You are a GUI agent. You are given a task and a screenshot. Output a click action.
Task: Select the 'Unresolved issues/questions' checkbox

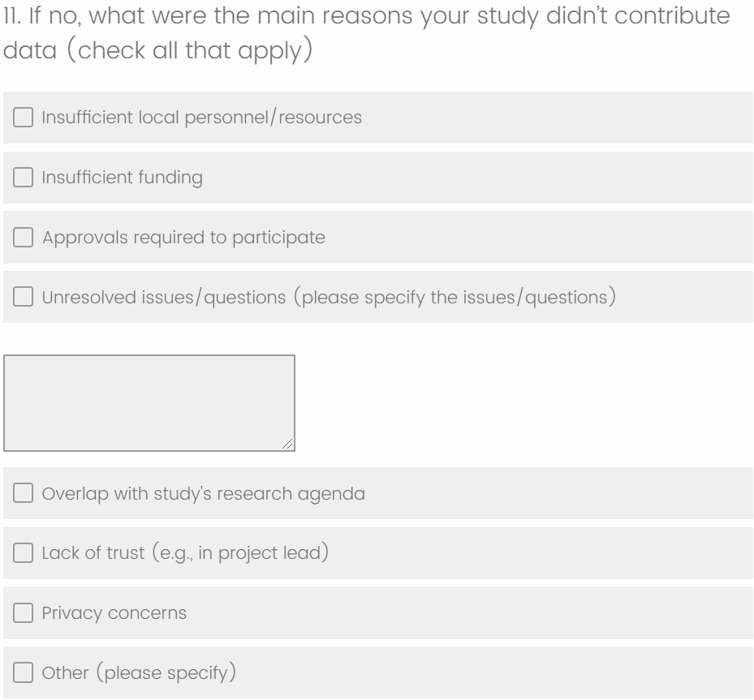(24, 298)
